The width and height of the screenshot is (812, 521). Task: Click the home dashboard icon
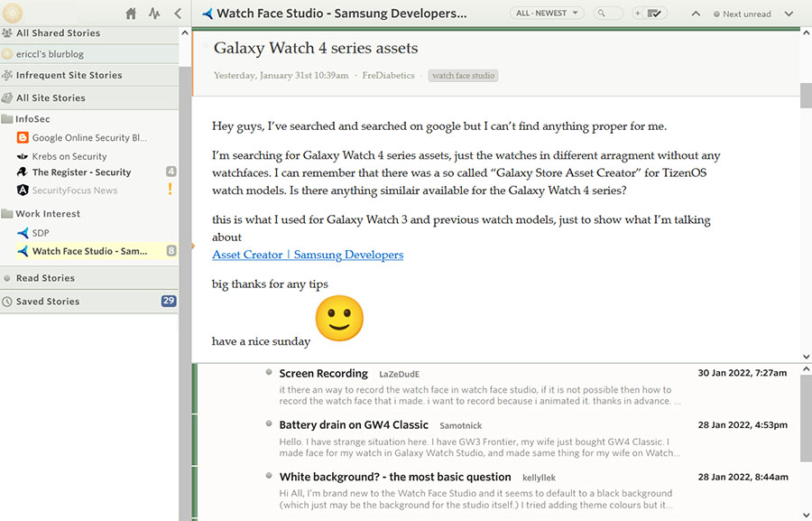click(132, 14)
